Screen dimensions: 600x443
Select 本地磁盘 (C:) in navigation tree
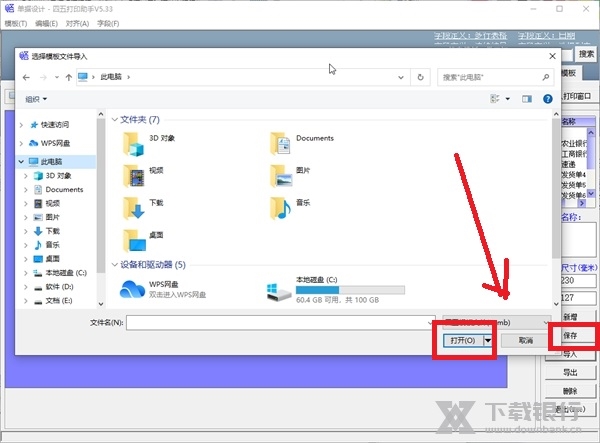click(66, 273)
